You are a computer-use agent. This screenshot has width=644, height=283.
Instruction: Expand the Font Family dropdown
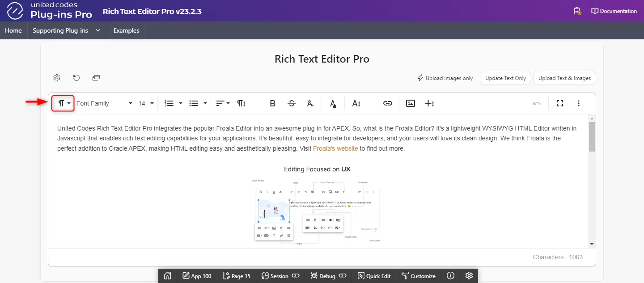click(x=104, y=103)
